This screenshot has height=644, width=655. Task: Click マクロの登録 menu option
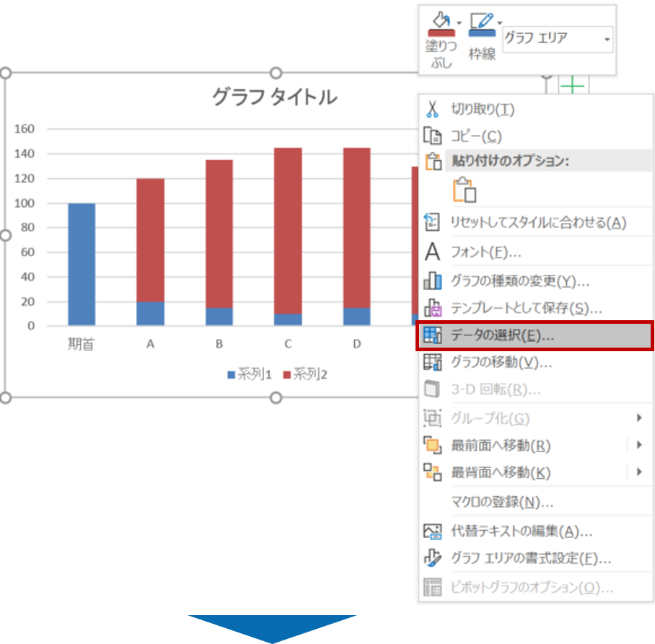tap(502, 502)
